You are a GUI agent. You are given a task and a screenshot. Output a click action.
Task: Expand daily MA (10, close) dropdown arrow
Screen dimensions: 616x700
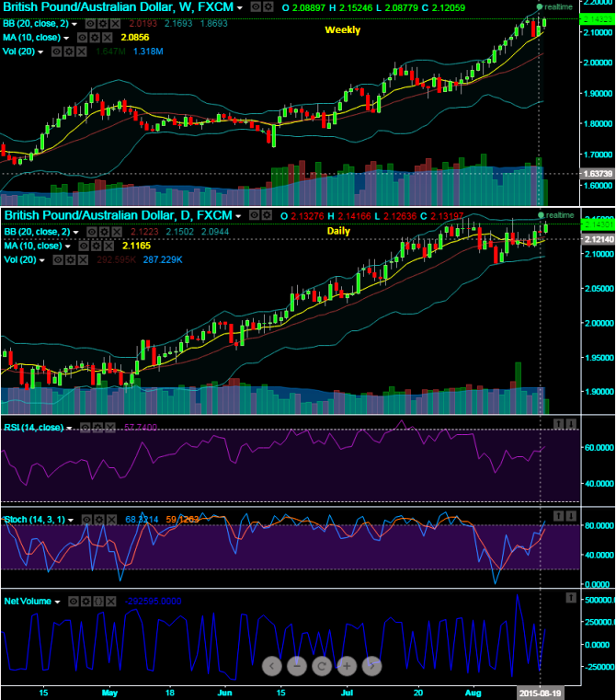[x=68, y=246]
